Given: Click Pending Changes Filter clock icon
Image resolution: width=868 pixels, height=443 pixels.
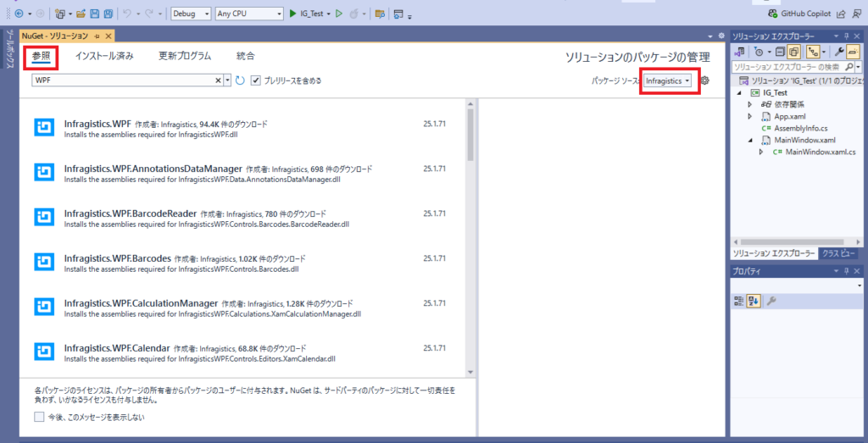Looking at the screenshot, I should [x=759, y=52].
